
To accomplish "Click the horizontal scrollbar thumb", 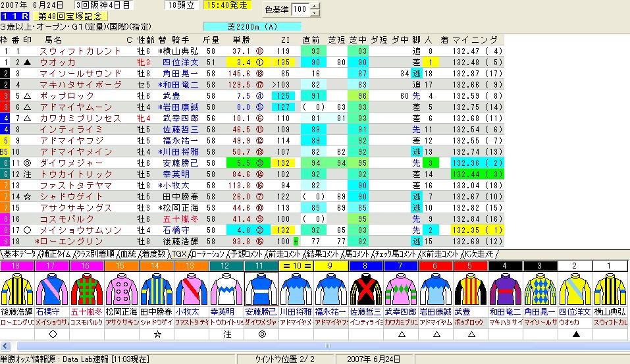I will [x=327, y=346].
